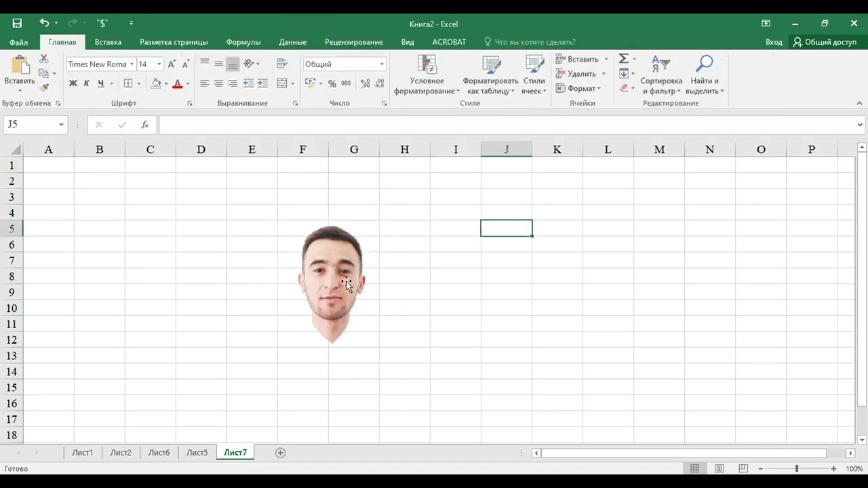Viewport: 868px width, 488px height.
Task: Select the face picture on the sheet
Action: [332, 283]
